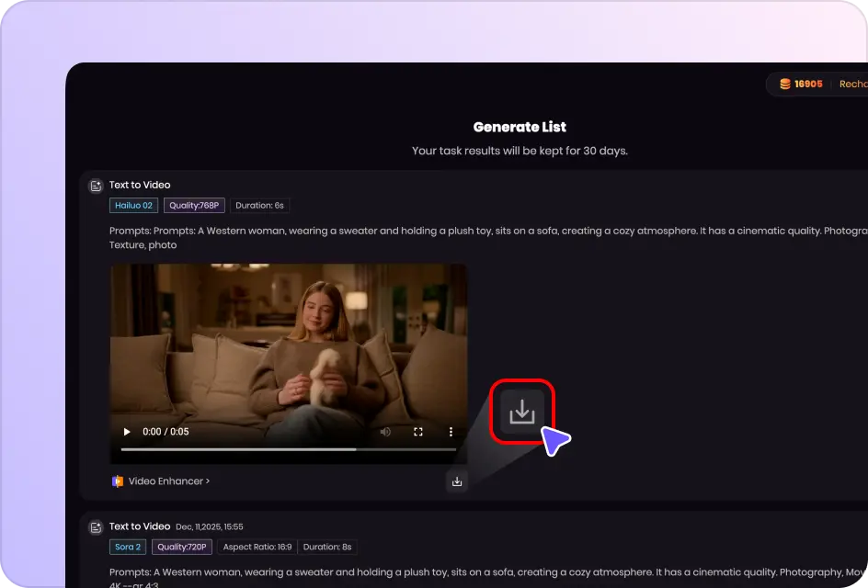The image size is (868, 588).
Task: Click the large highlighted download button
Action: coord(522,412)
